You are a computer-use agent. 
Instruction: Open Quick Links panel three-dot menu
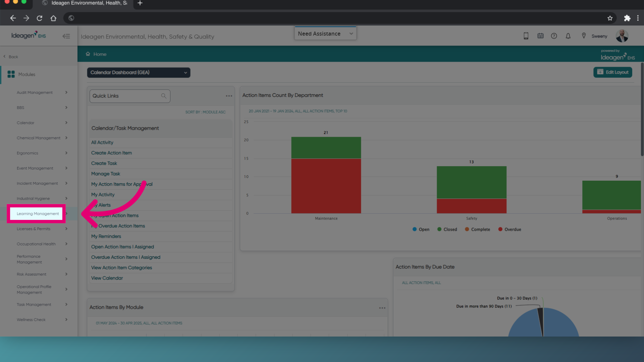[x=229, y=96]
